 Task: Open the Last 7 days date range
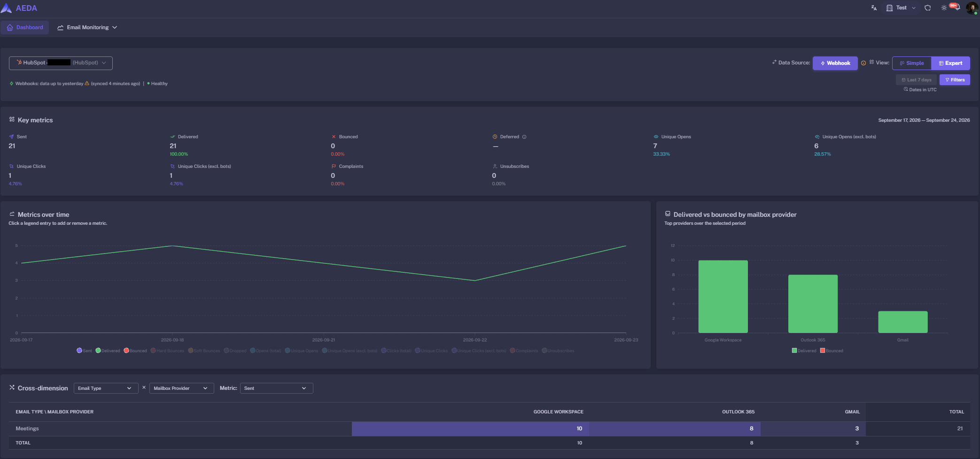pyautogui.click(x=916, y=80)
